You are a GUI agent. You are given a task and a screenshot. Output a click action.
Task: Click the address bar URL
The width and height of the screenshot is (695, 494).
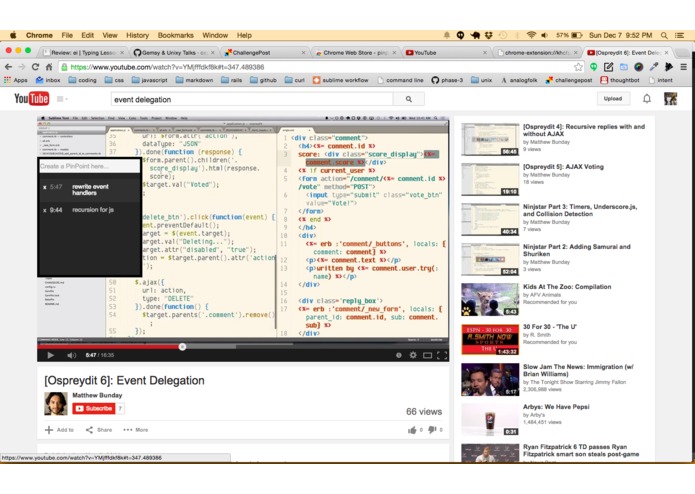point(168,67)
